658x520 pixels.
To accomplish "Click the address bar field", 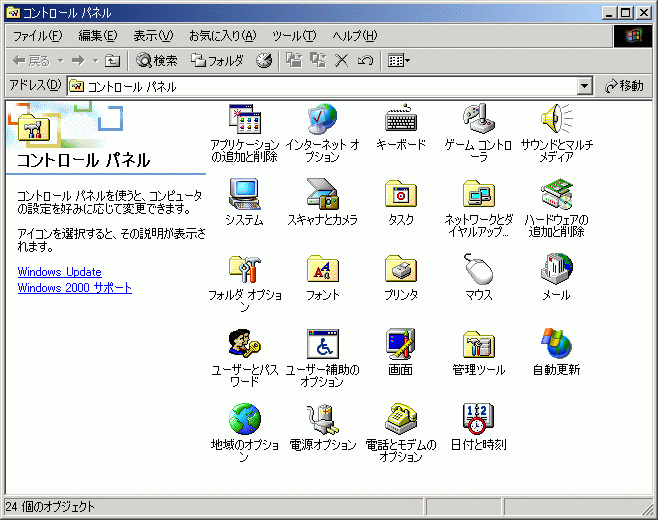I will pos(330,86).
